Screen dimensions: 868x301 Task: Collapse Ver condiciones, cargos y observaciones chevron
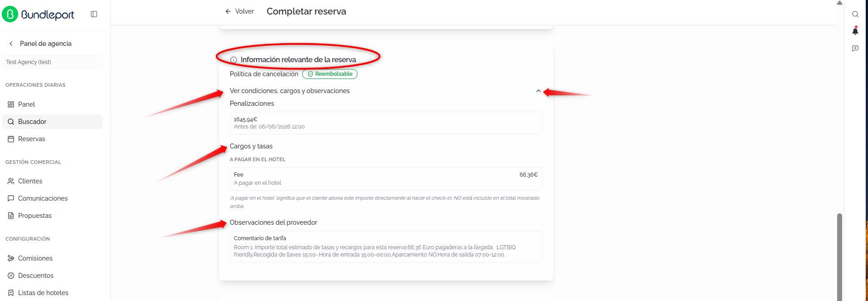tap(538, 91)
